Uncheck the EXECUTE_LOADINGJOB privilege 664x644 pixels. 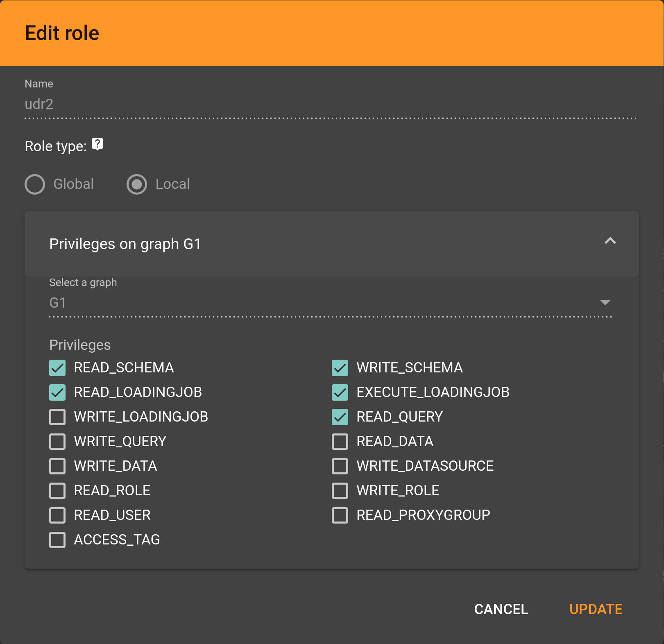340,392
